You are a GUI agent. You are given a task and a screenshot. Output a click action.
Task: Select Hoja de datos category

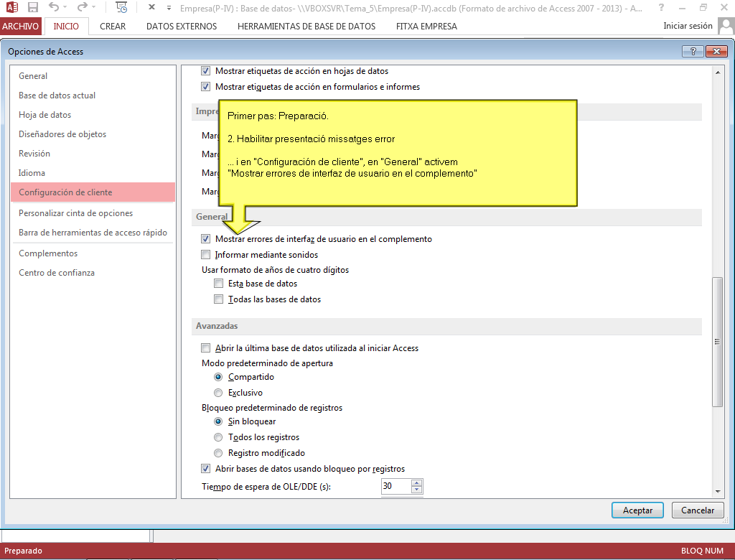point(93,114)
